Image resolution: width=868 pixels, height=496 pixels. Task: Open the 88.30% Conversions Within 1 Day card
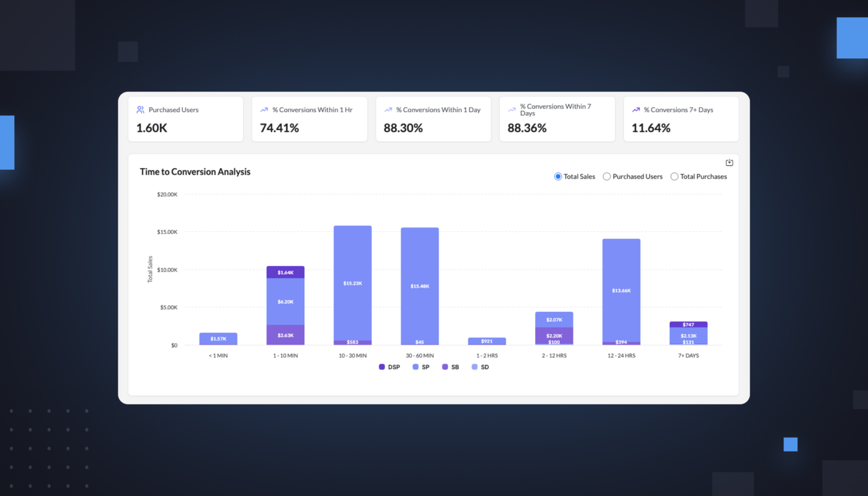click(433, 119)
